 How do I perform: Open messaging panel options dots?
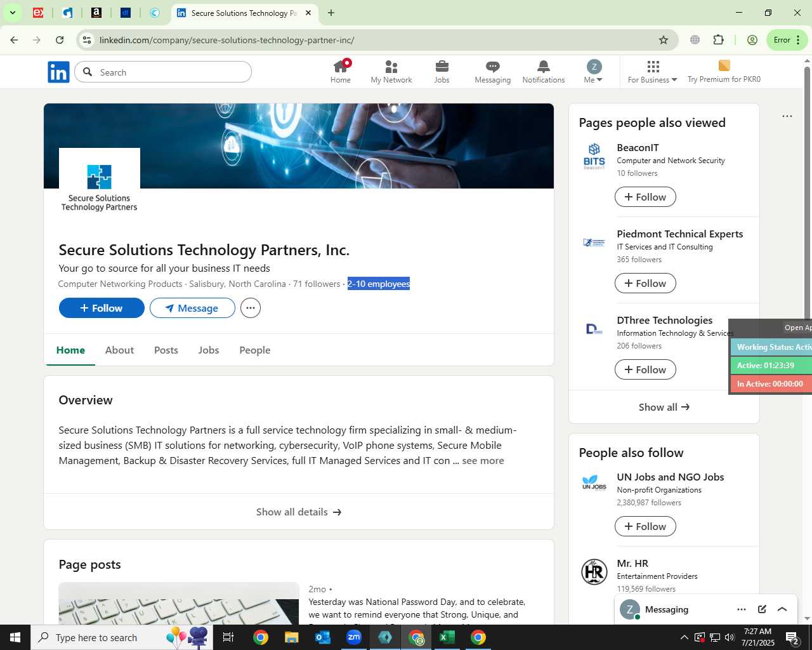coord(742,609)
